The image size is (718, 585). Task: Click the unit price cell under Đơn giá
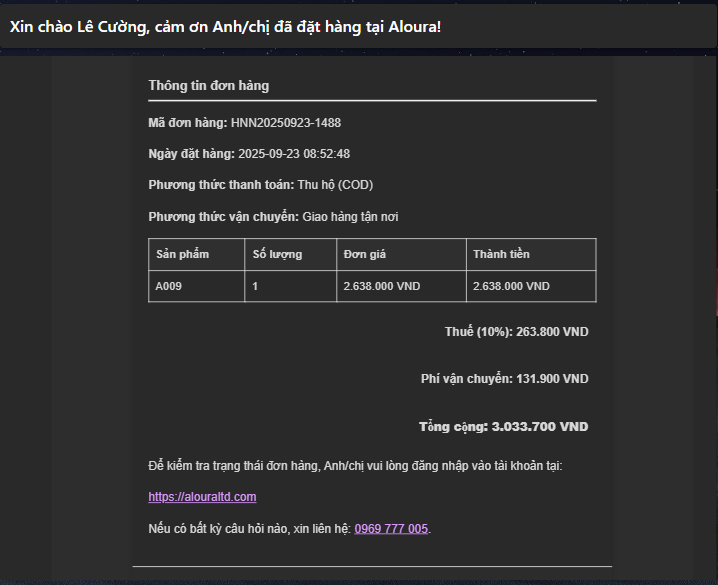pyautogui.click(x=382, y=286)
